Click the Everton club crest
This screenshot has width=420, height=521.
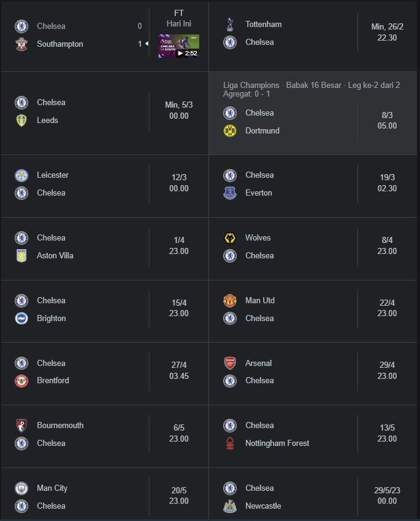coord(229,193)
